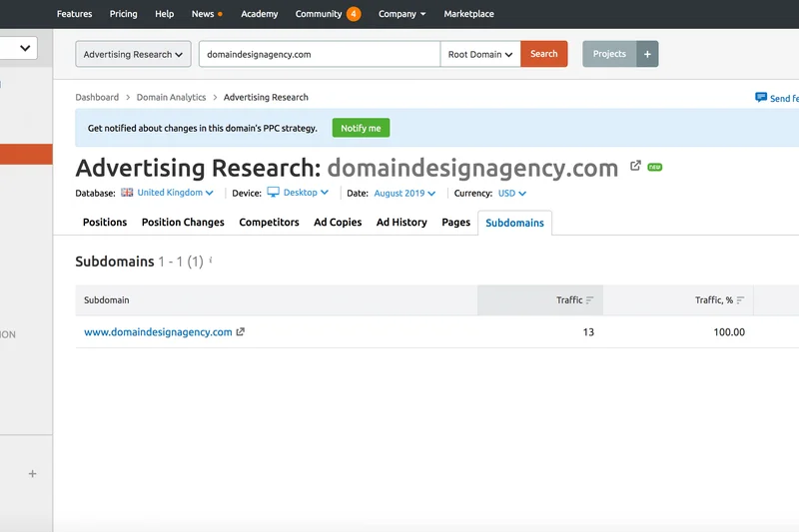
Task: Open News in top navigation
Action: coord(203,14)
